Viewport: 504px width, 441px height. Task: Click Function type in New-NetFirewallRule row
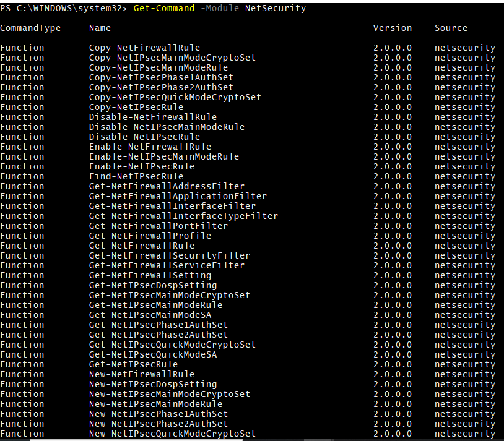click(22, 375)
